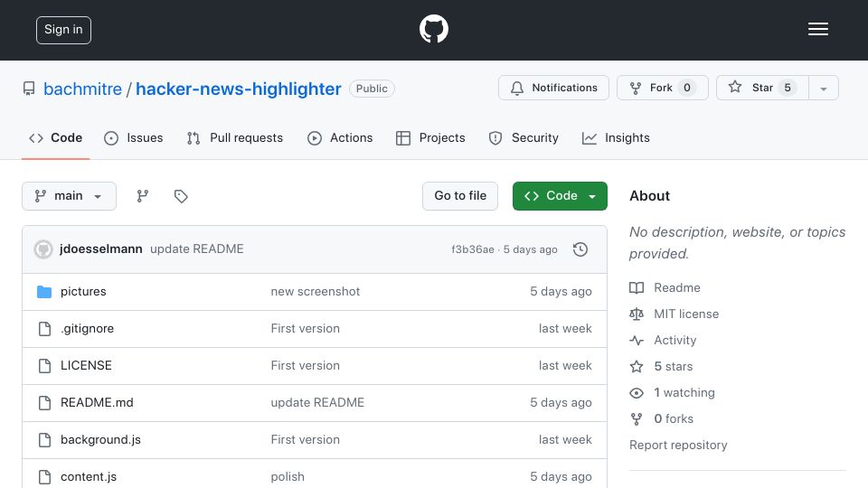This screenshot has height=488, width=868.
Task: Click the Notifications bell button
Action: (553, 88)
